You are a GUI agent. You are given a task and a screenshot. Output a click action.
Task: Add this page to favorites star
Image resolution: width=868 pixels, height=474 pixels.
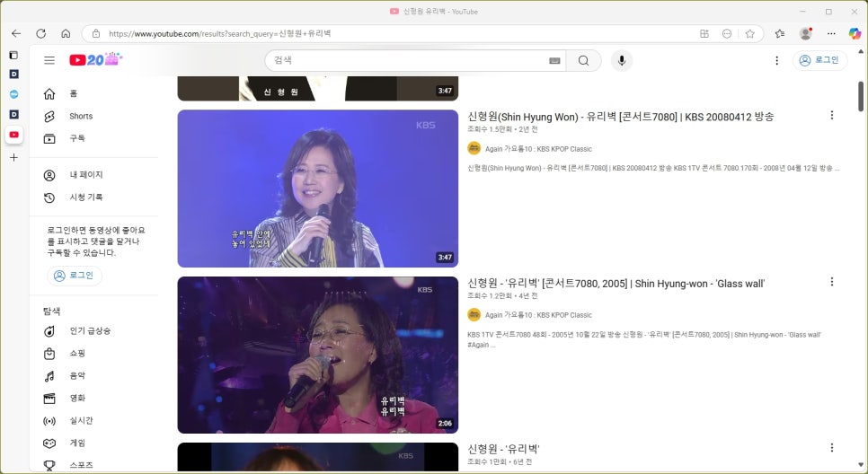[749, 34]
